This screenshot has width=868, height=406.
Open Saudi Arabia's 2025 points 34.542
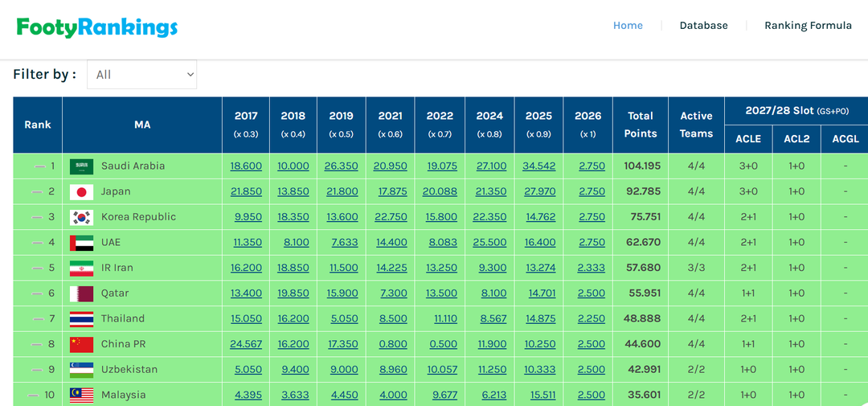[538, 166]
